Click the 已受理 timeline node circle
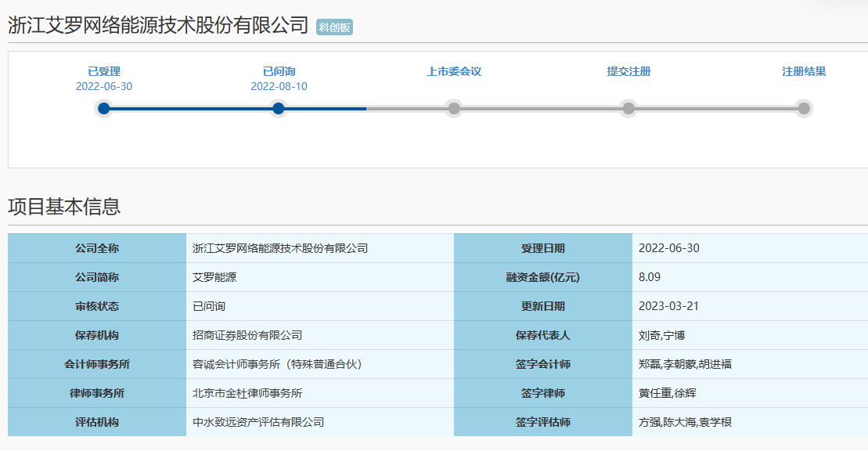The width and height of the screenshot is (868, 451). [x=104, y=109]
